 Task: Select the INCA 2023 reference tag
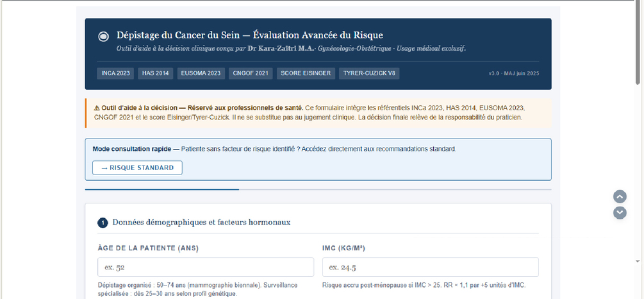coord(115,74)
